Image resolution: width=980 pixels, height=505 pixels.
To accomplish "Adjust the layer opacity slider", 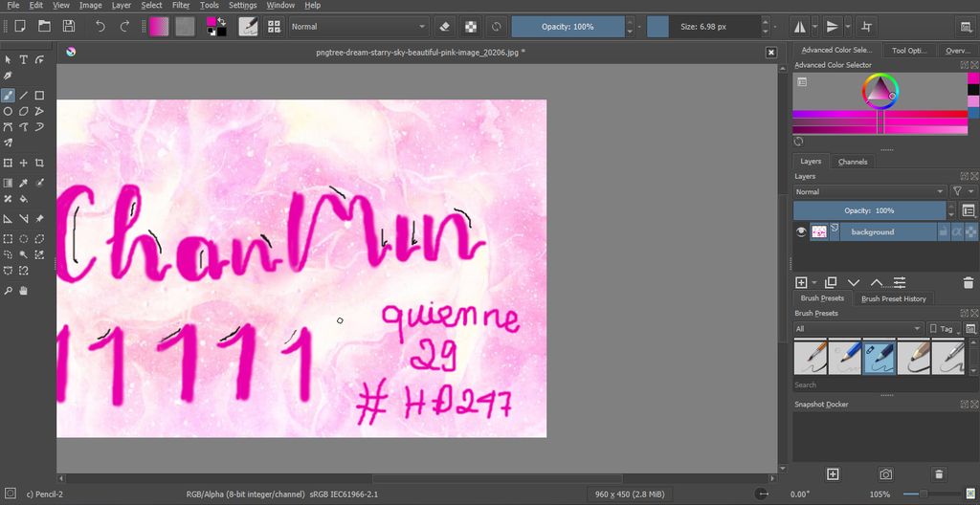I will click(869, 210).
